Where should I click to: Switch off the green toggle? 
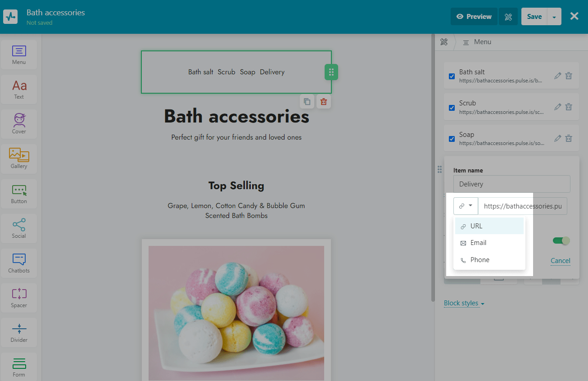(561, 241)
